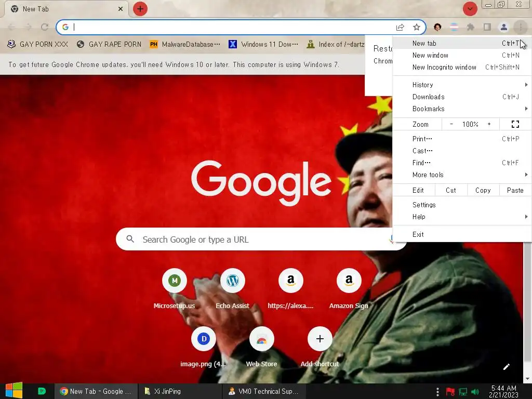This screenshot has width=532, height=399.
Task: Click the red tab search dropdown button
Action: 470,9
